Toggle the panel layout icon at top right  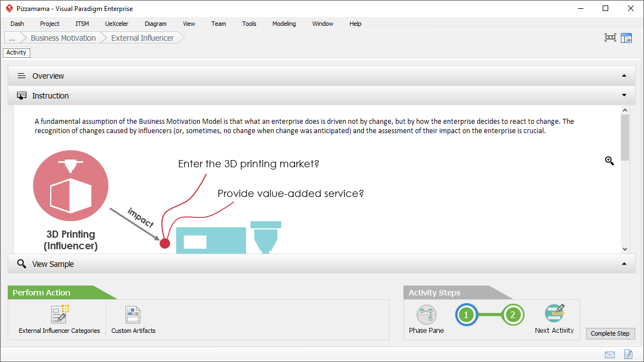coord(626,38)
